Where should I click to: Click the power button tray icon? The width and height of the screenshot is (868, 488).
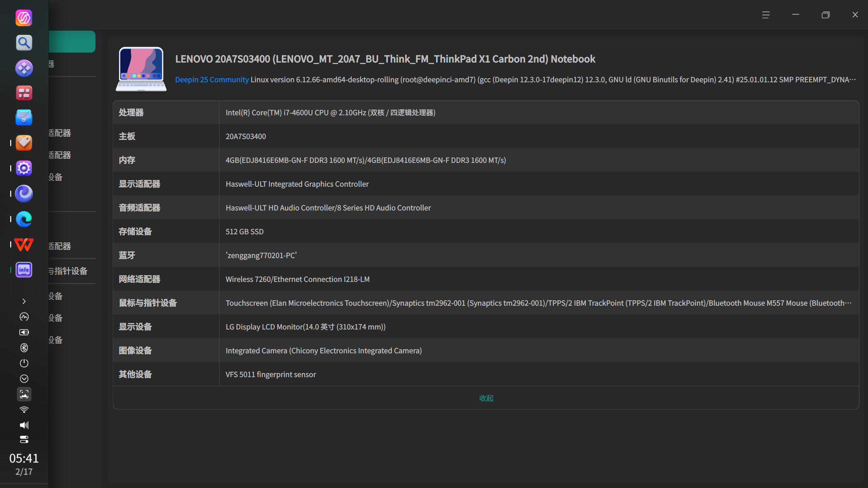(24, 363)
